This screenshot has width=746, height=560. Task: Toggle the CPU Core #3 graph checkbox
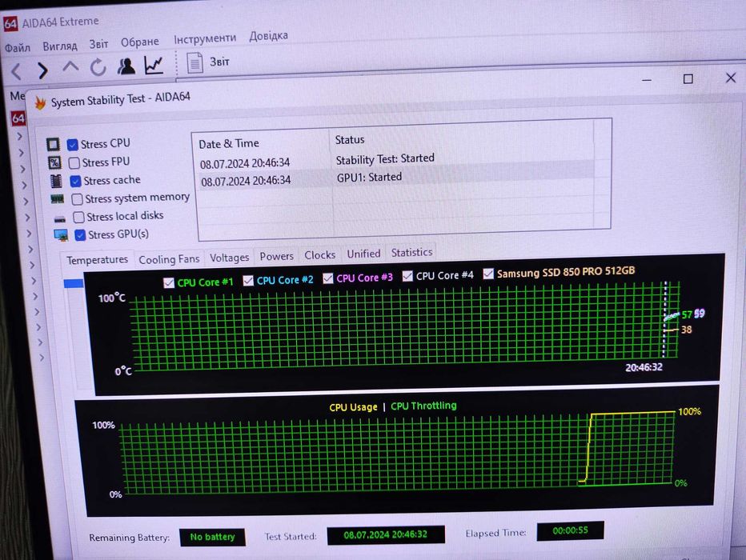pos(328,278)
